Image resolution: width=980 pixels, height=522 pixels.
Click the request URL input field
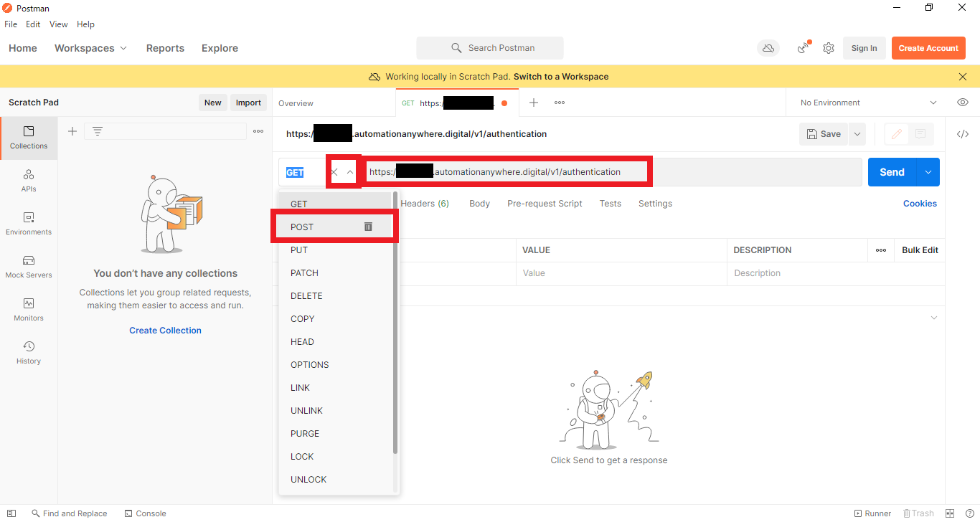pyautogui.click(x=613, y=172)
